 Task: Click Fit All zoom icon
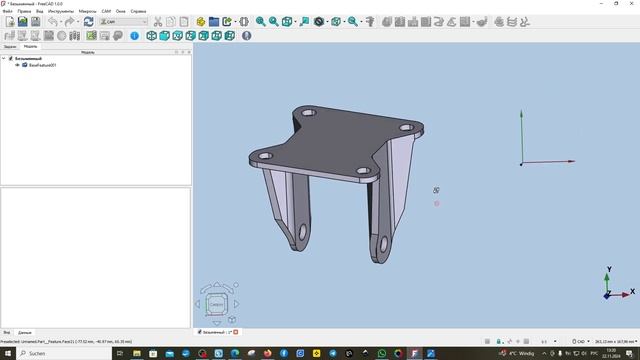tap(260, 22)
